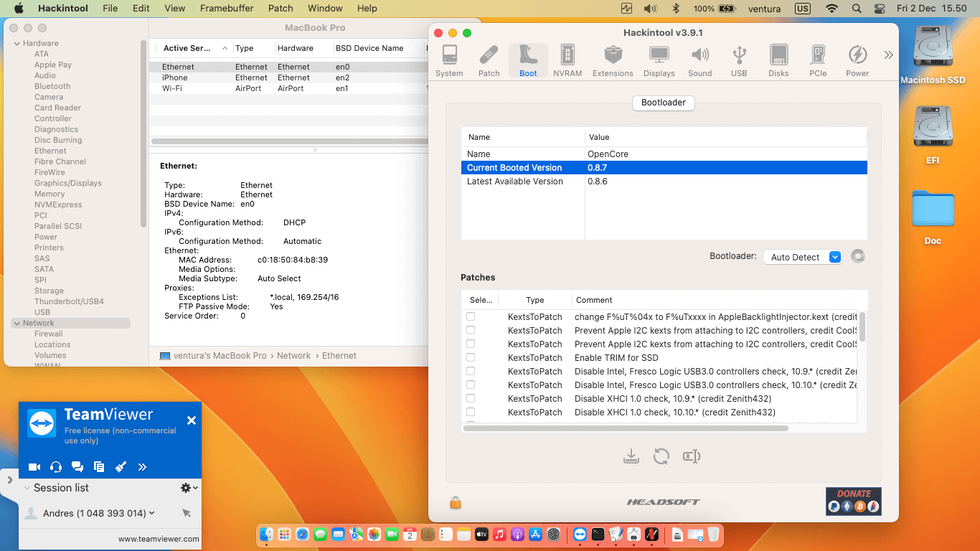Select the NVRAM toolbar icon
Viewport: 980px width, 551px height.
(567, 61)
